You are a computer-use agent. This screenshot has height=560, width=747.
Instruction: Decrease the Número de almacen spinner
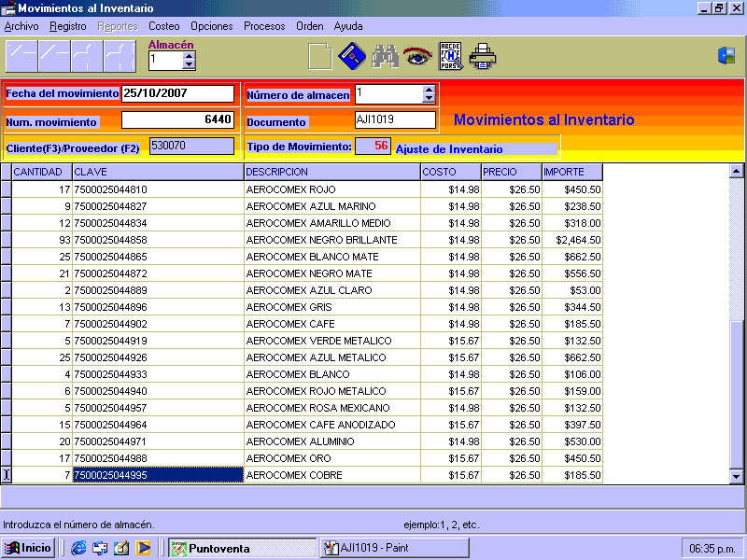pos(430,98)
